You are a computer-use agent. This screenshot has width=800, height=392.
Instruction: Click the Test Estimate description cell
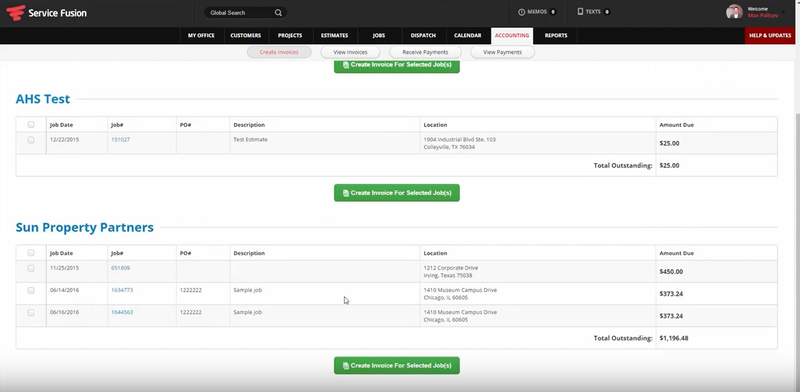325,143
